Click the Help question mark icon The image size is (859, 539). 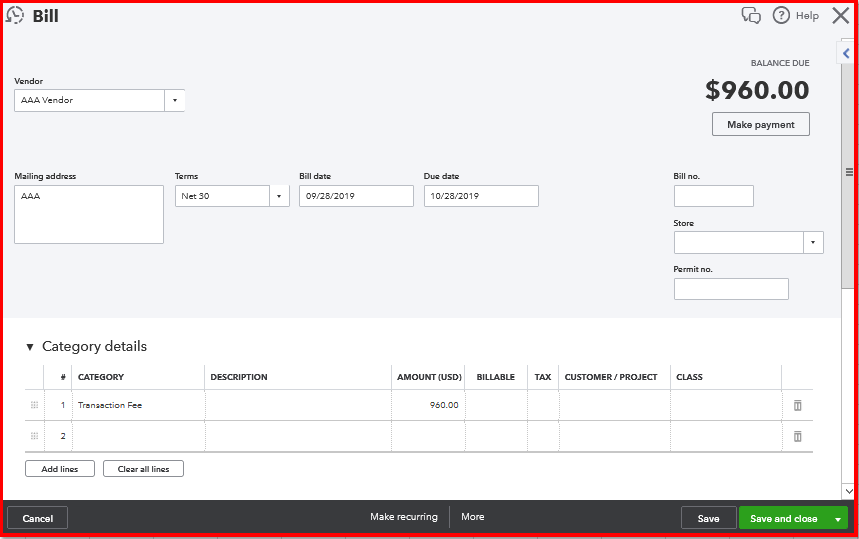pos(781,15)
